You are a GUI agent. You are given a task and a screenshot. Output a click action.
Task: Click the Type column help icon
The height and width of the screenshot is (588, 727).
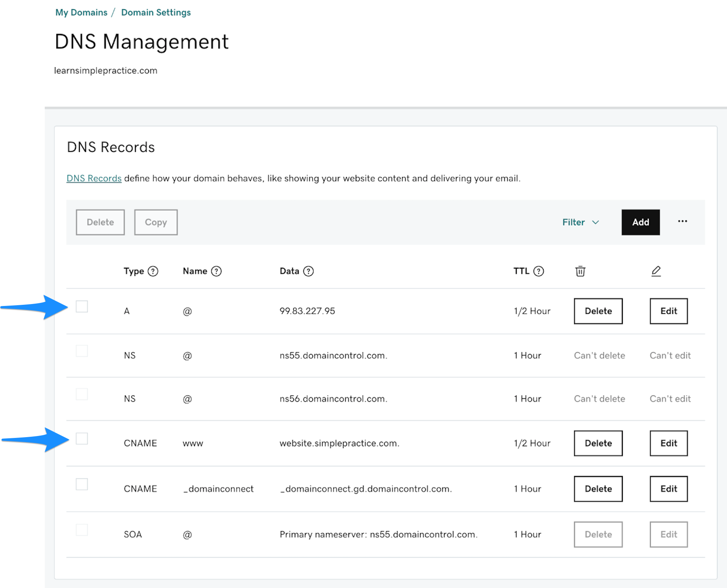[153, 271]
